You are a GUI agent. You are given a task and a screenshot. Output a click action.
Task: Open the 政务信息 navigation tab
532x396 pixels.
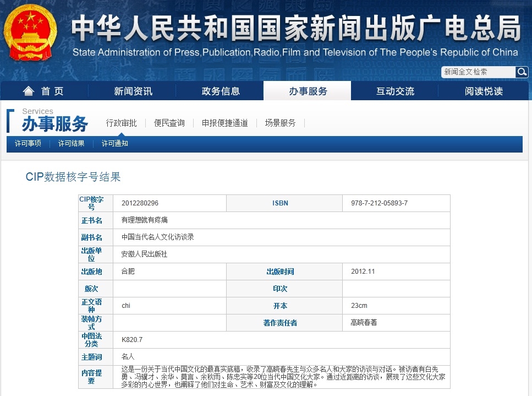point(221,91)
